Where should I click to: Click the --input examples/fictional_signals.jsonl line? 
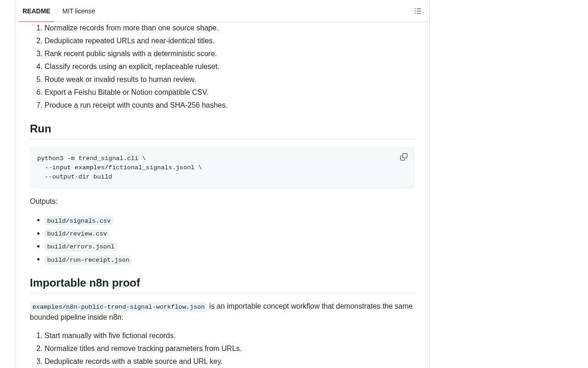(123, 167)
